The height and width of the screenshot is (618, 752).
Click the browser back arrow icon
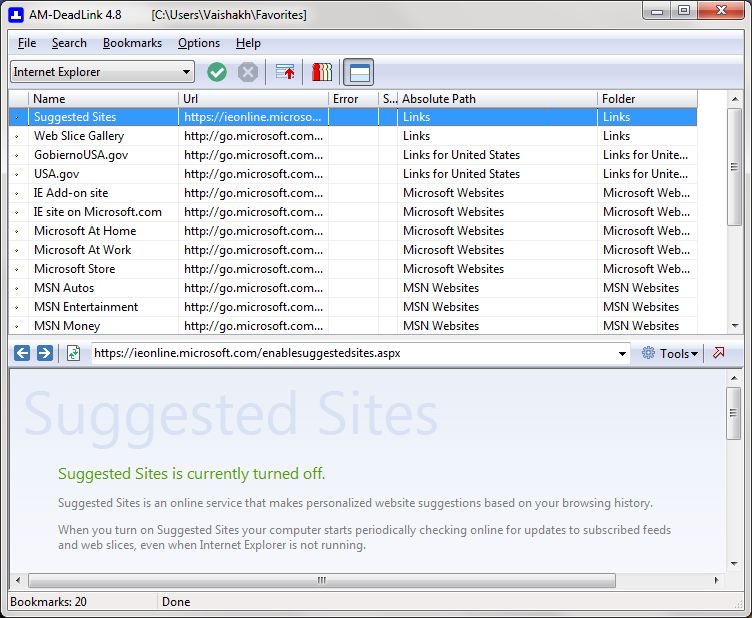[22, 353]
